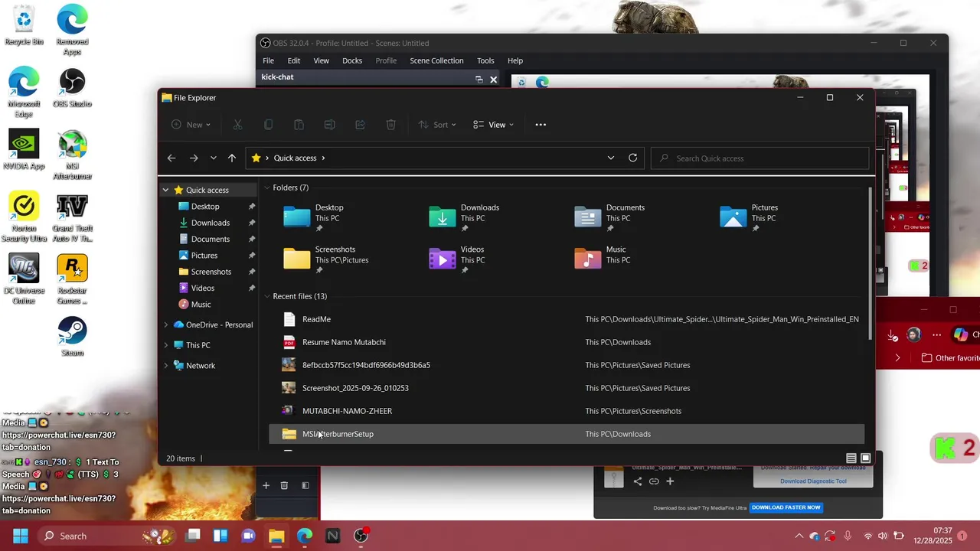Open the View dropdown
This screenshot has width=980, height=551.
pos(494,125)
